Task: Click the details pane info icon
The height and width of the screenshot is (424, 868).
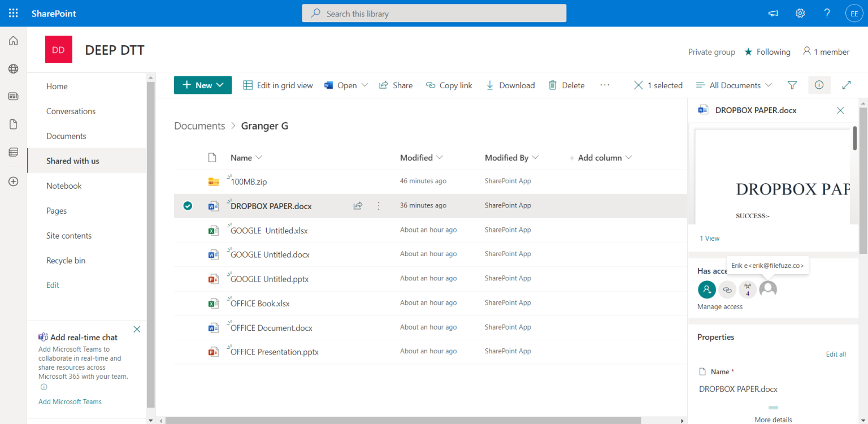Action: (819, 85)
